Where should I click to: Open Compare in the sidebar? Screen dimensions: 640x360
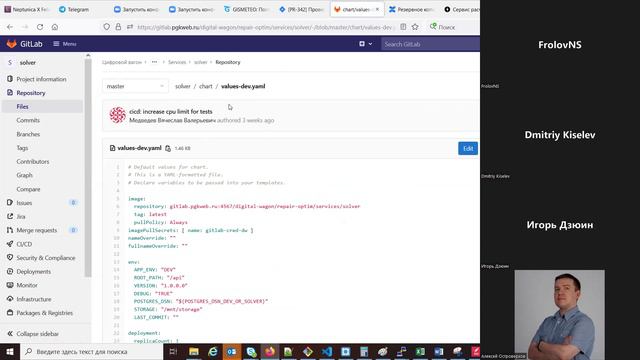coord(28,189)
